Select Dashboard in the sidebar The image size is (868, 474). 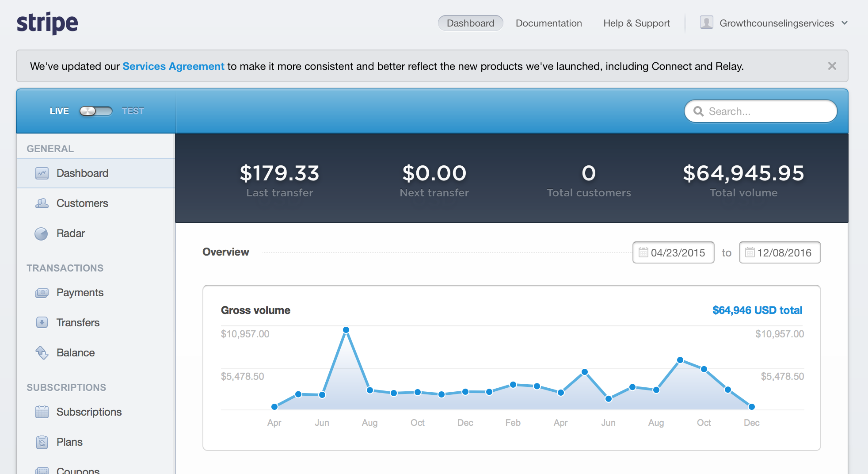[96, 173]
